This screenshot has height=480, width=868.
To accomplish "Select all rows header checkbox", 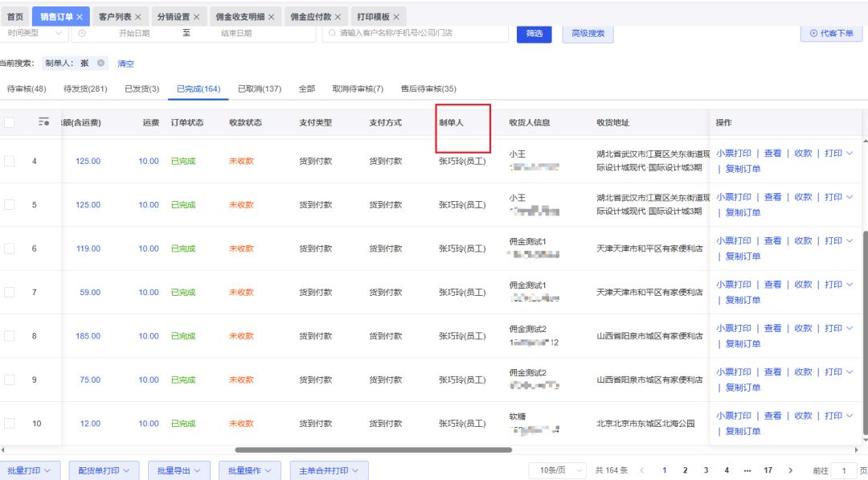I will [10, 122].
